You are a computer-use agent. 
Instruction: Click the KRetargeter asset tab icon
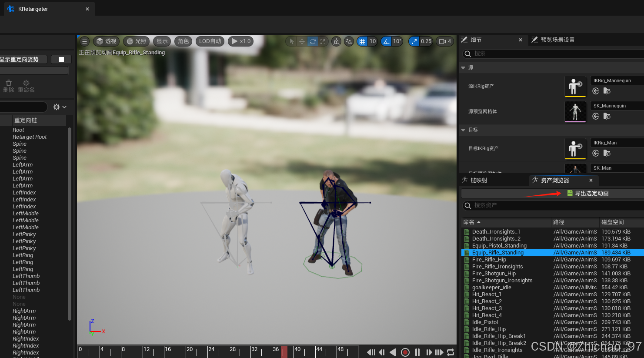(11, 9)
